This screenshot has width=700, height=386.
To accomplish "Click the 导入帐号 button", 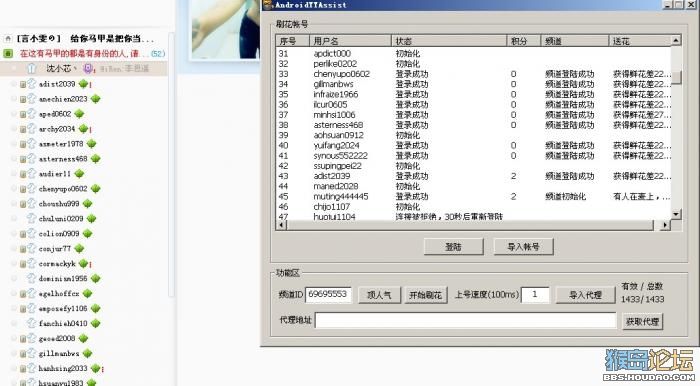I will tap(524, 246).
